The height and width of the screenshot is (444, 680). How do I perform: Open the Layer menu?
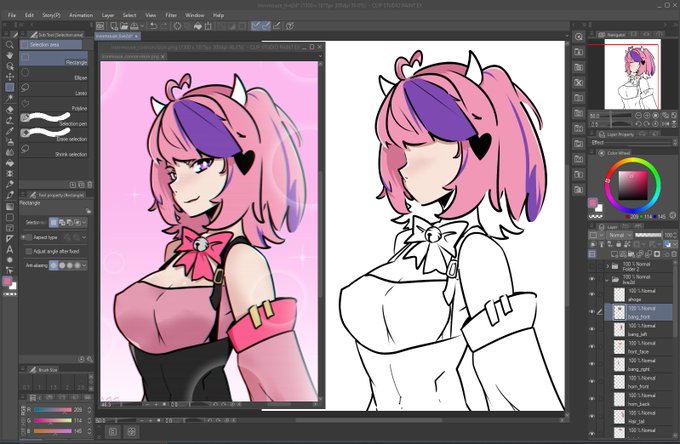pos(108,15)
